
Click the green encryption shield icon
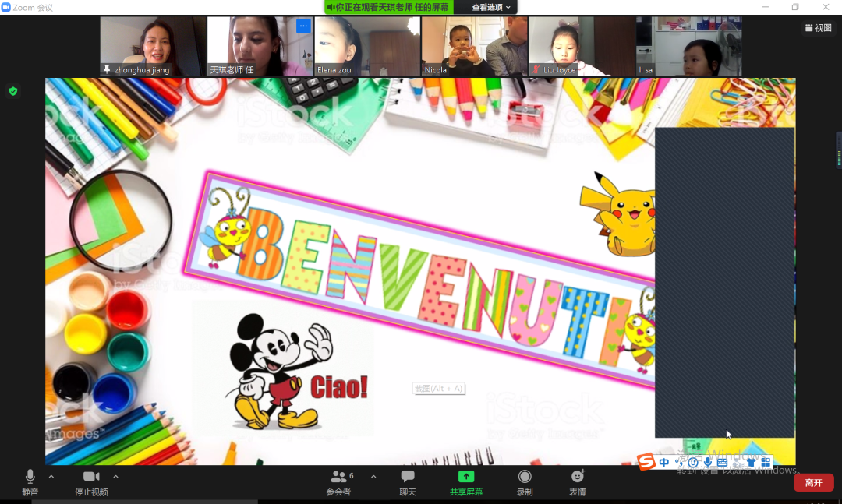point(13,91)
